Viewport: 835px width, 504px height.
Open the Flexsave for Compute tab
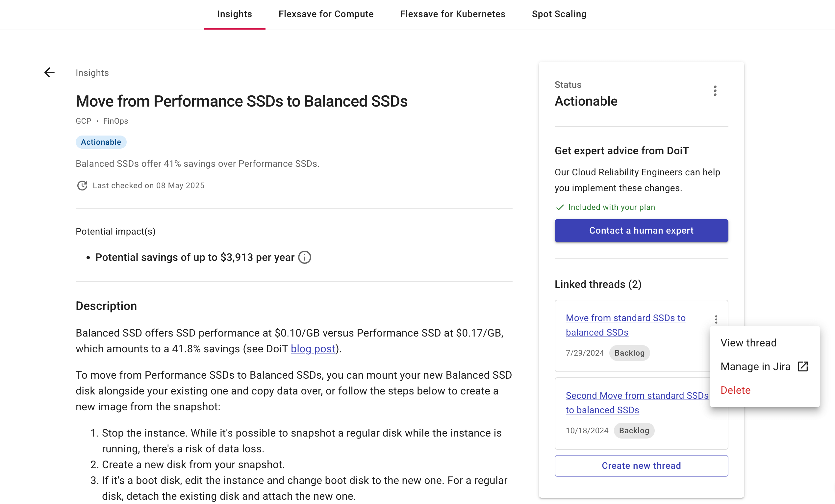326,14
